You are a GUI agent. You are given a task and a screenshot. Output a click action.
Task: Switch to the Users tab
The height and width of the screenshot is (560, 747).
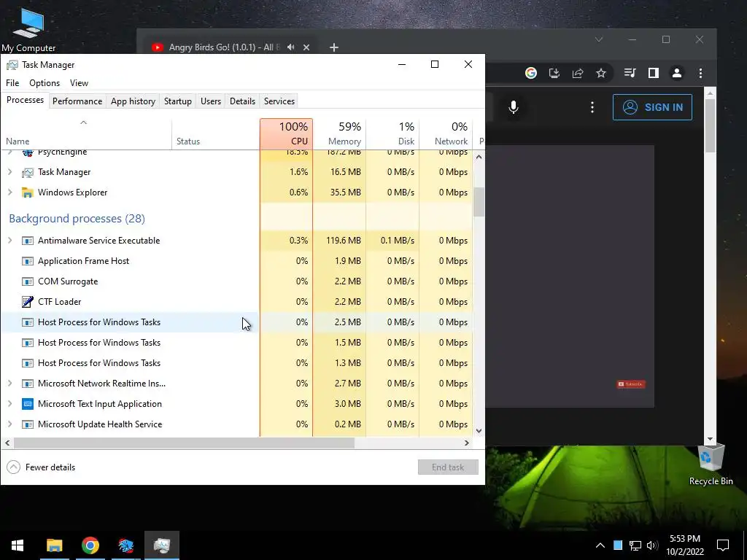(x=211, y=101)
